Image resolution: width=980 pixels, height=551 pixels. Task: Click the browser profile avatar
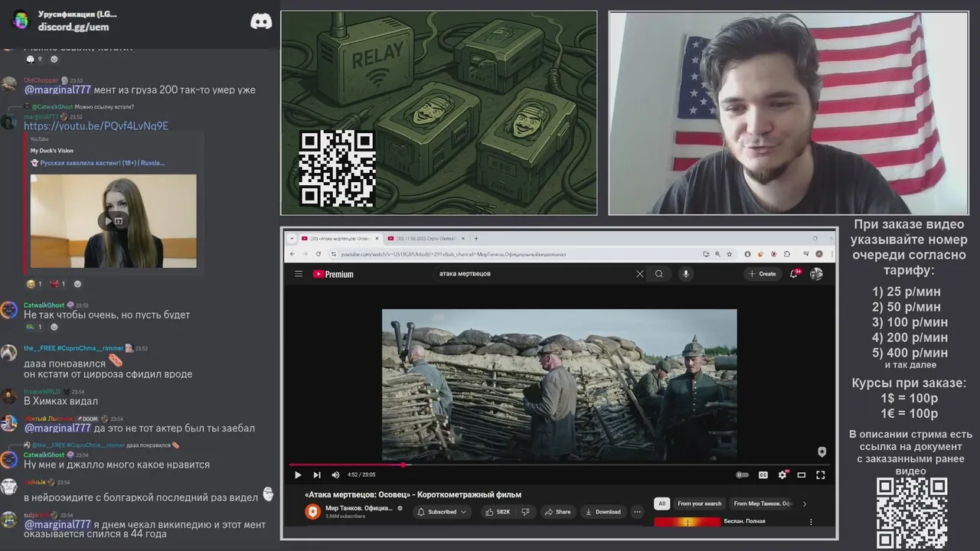point(818,254)
